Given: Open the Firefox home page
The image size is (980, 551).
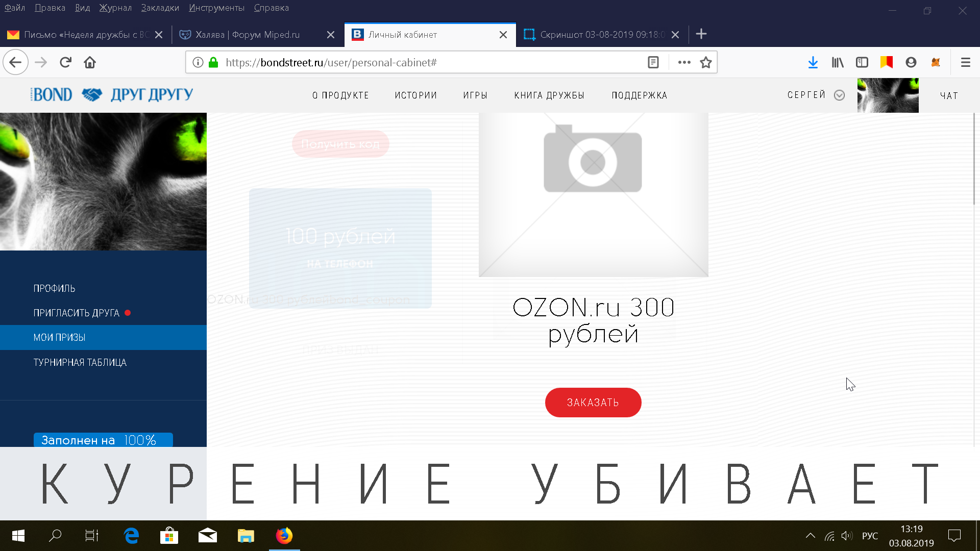Looking at the screenshot, I should [90, 62].
